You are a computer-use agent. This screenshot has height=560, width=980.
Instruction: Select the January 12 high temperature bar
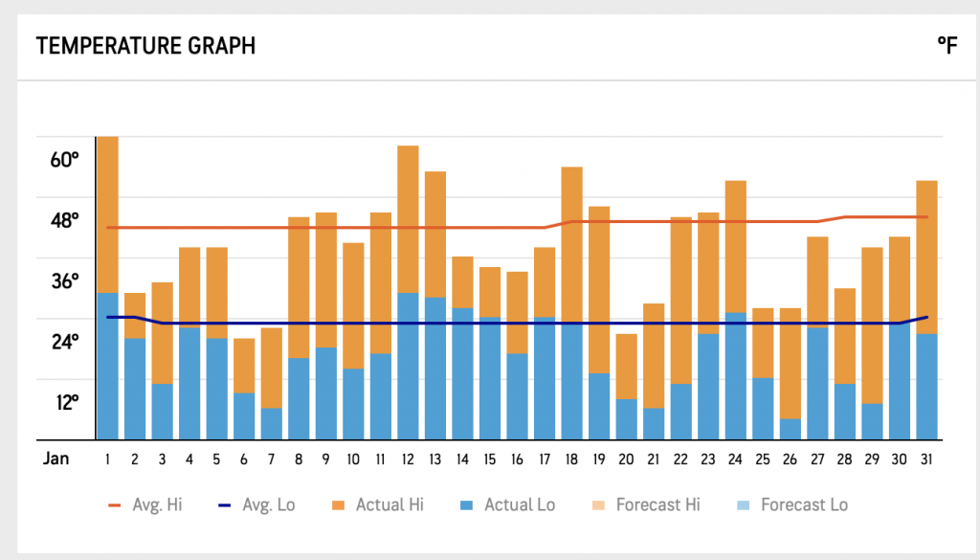[x=408, y=219]
